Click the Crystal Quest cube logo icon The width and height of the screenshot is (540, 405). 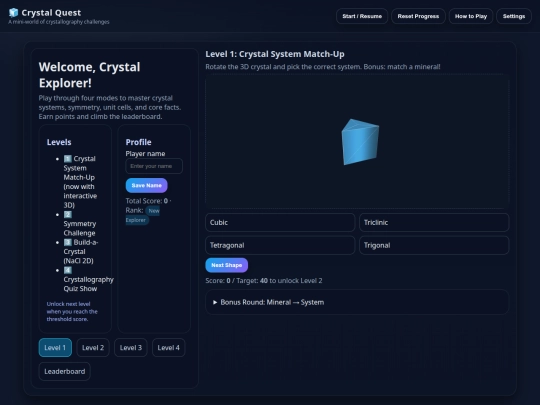[x=13, y=13]
